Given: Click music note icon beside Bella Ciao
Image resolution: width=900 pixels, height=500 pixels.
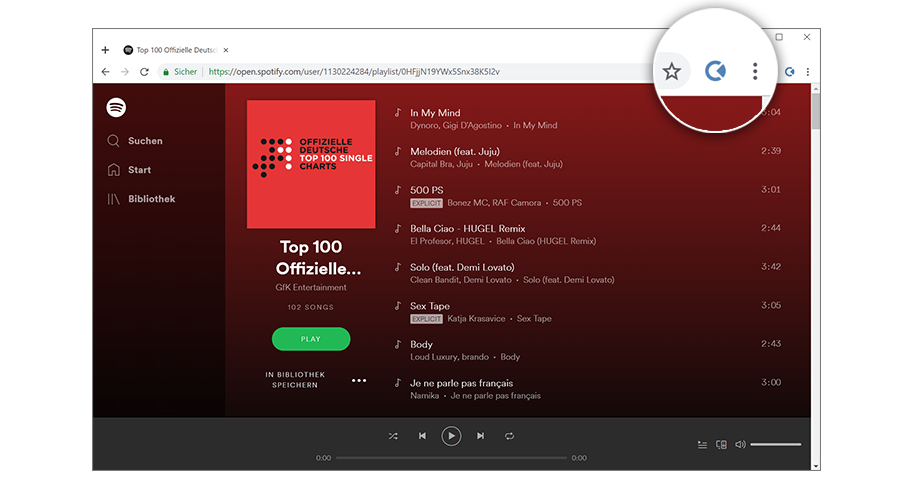Looking at the screenshot, I should tap(398, 228).
